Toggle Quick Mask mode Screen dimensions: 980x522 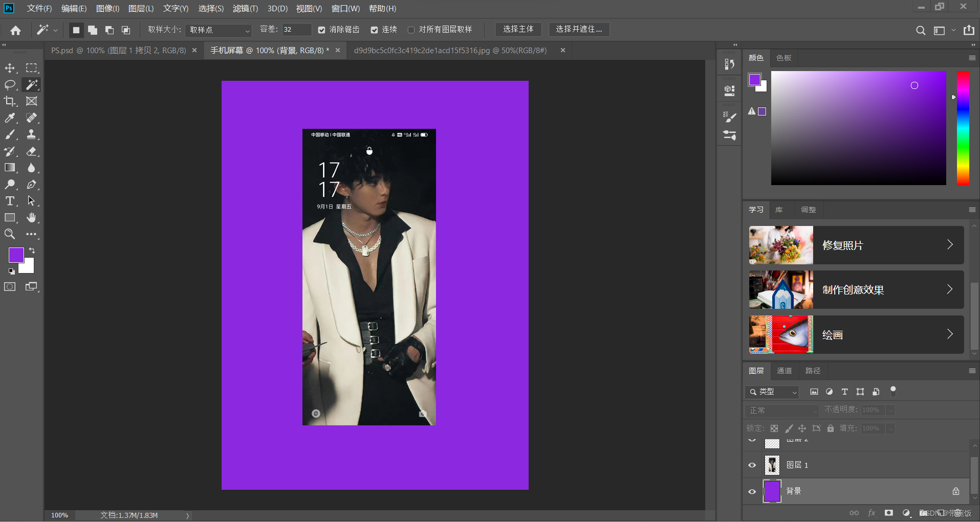click(10, 287)
